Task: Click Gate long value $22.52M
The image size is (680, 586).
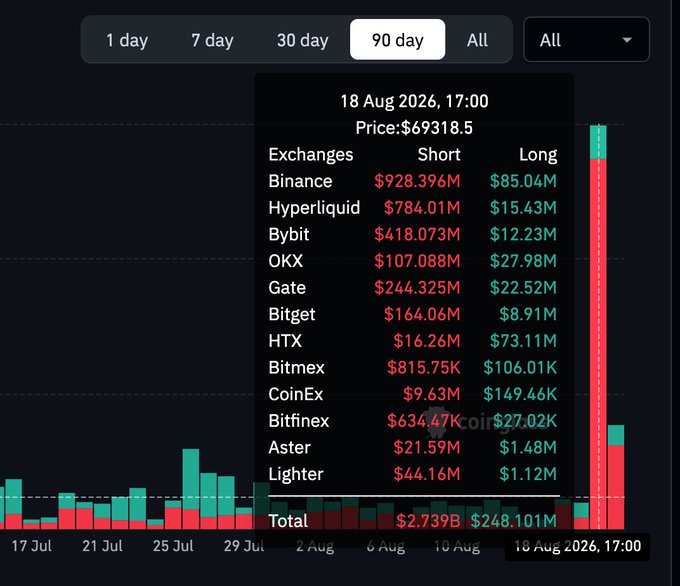Action: tap(523, 288)
